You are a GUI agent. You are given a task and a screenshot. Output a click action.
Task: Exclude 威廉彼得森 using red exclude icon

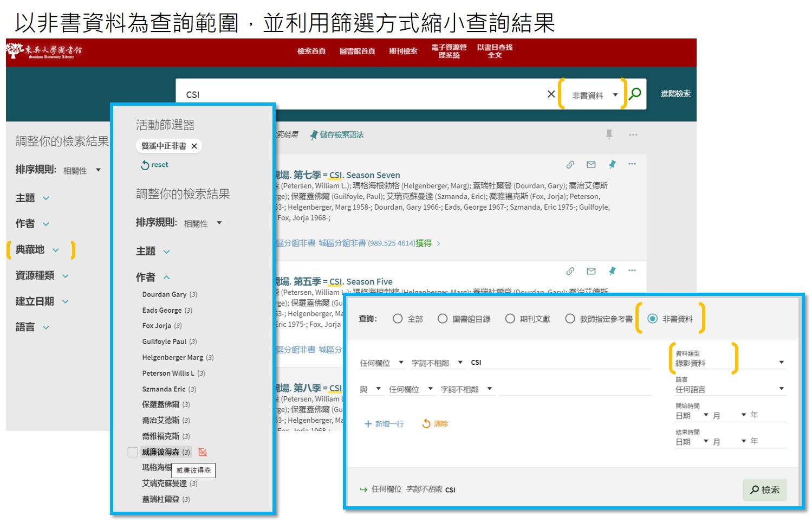[x=203, y=452]
